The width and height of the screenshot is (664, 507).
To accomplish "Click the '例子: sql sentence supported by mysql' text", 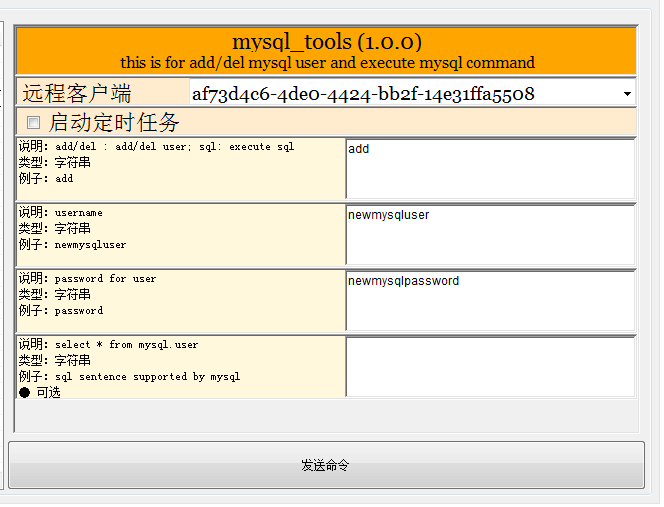I will [x=130, y=377].
